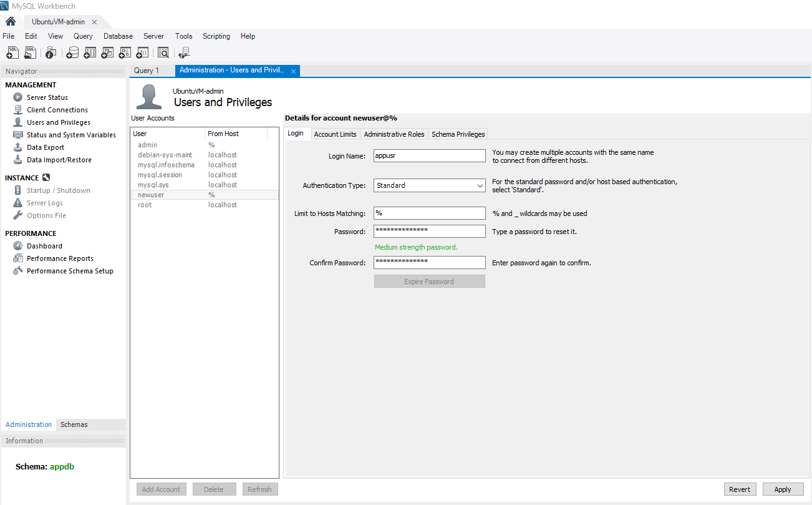812x505 pixels.
Task: Switch to the Account Limits tab
Action: coord(335,134)
